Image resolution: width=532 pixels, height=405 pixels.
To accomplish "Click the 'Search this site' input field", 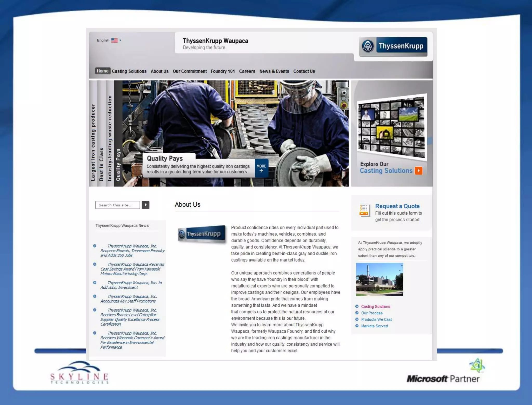I will point(117,205).
